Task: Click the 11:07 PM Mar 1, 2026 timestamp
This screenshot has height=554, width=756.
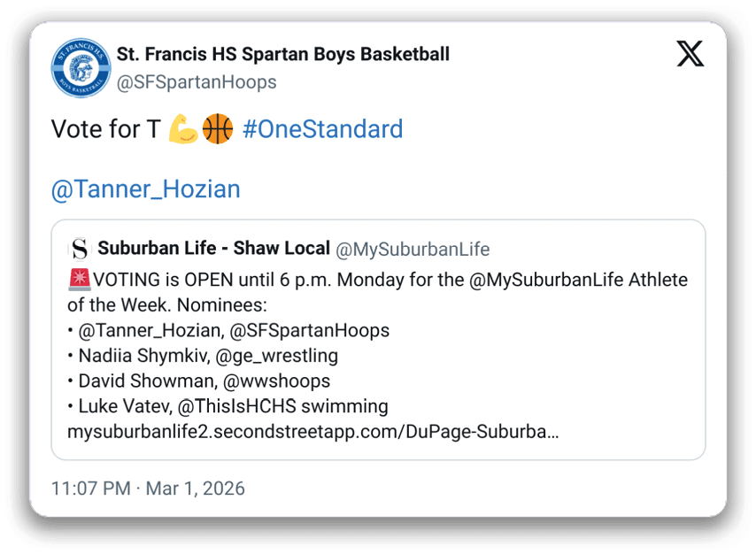Action: tap(148, 489)
